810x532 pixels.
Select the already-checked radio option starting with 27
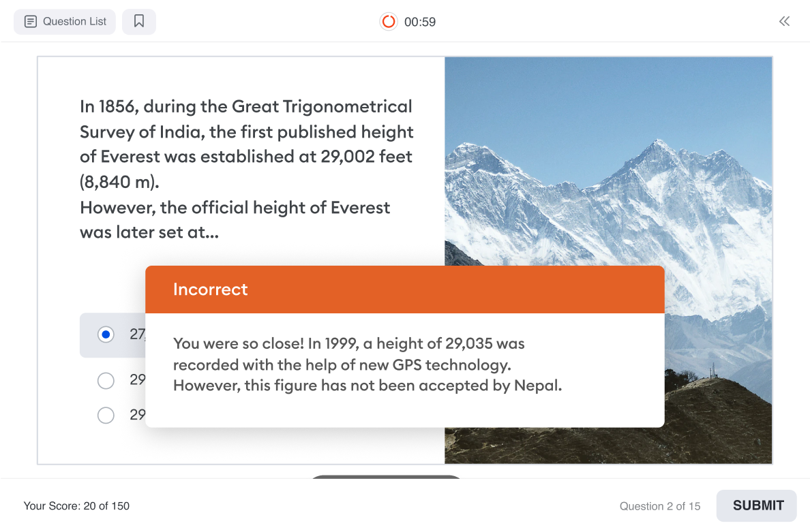click(x=106, y=334)
